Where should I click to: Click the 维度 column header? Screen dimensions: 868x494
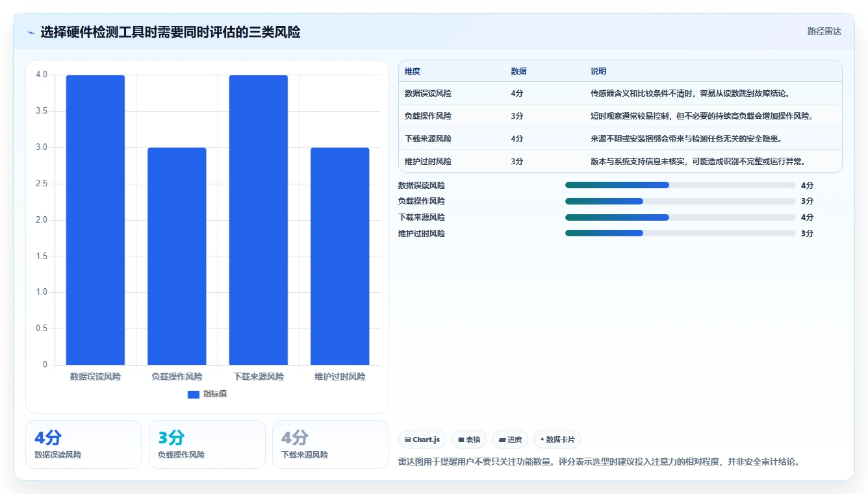click(413, 71)
